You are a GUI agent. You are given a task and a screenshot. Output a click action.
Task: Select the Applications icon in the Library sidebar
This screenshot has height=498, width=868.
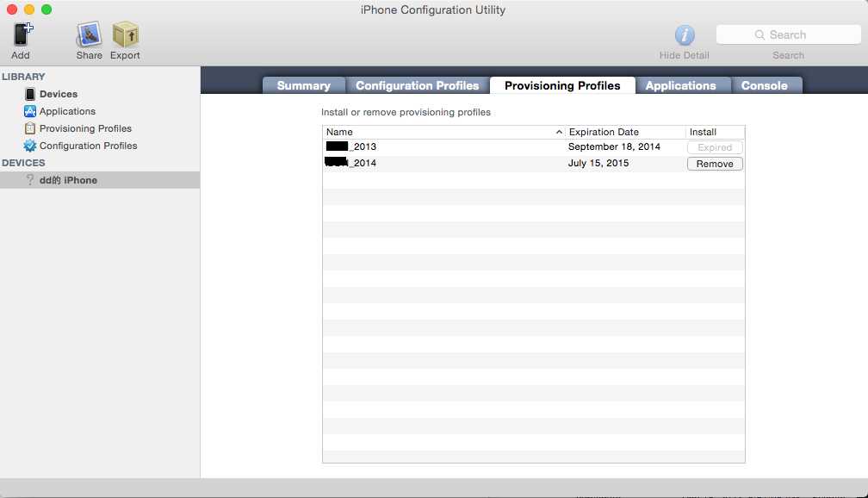click(30, 111)
